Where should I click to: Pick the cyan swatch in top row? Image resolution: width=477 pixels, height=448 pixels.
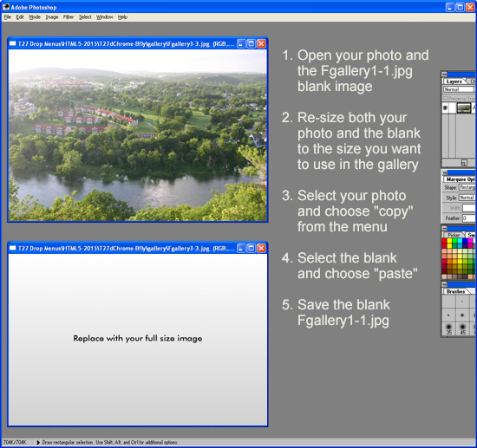coord(460,241)
